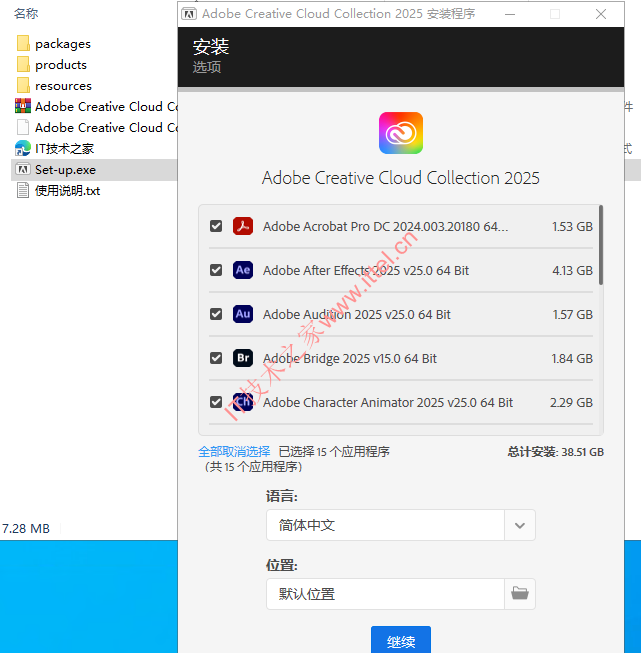Image resolution: width=641 pixels, height=653 pixels.
Task: Select the Set-up.exe file name
Action: 65,169
